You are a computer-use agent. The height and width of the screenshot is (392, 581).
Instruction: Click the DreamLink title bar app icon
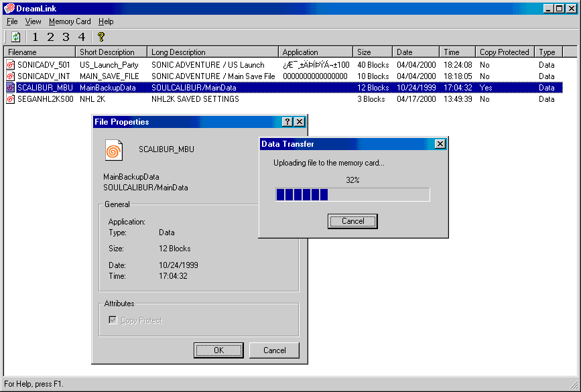9,8
